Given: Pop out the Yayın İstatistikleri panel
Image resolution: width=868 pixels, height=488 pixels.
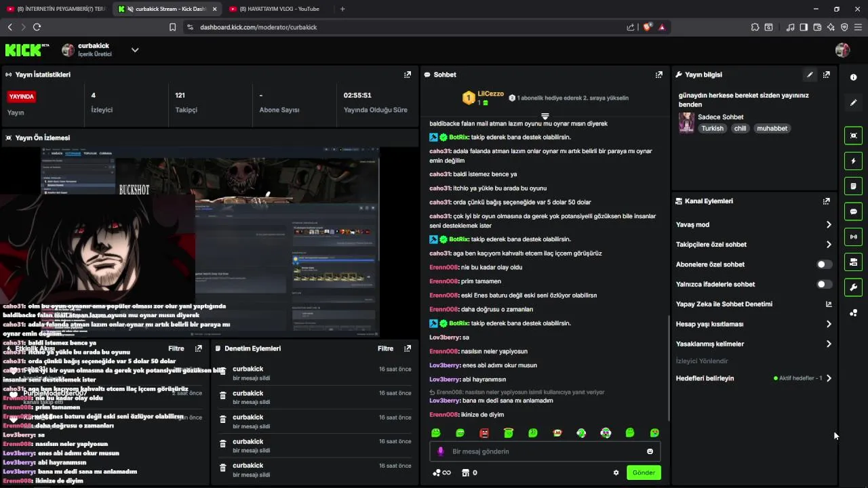Looking at the screenshot, I should click(x=408, y=75).
